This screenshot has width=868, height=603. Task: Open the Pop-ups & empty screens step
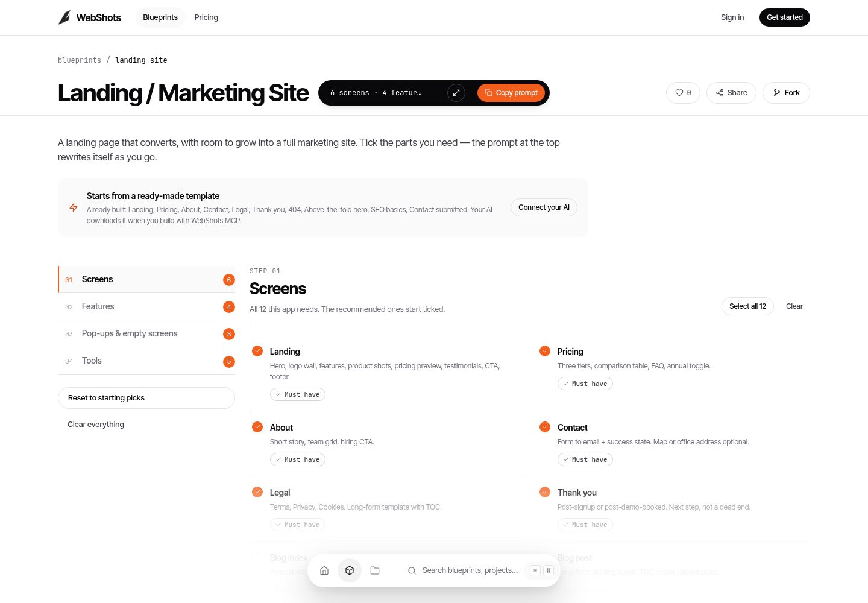point(146,333)
